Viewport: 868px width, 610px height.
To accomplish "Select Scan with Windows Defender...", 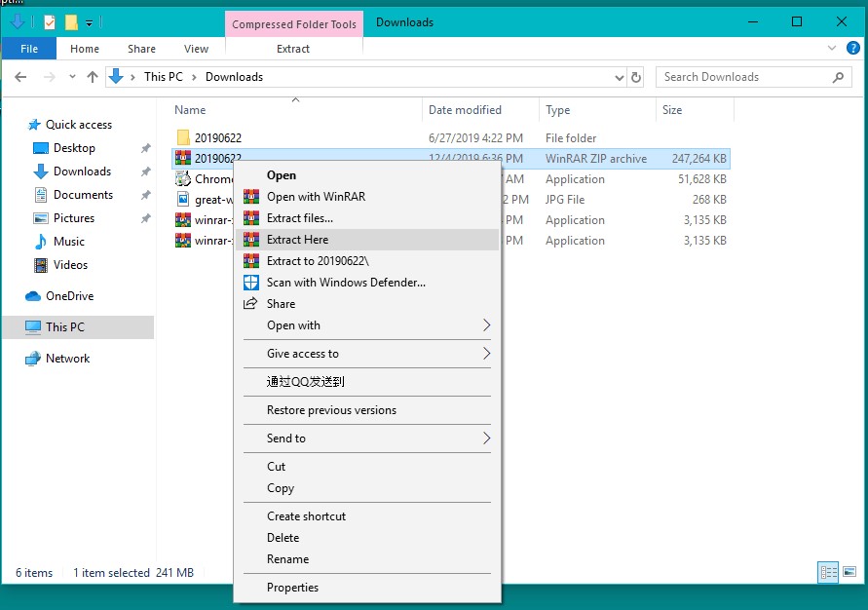I will (367, 283).
